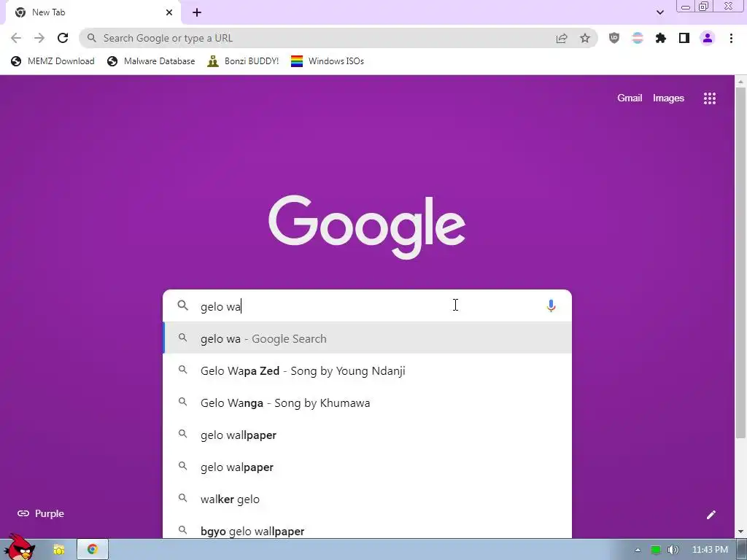Select the Chrome taskbar button
The width and height of the screenshot is (747, 560).
(x=93, y=550)
